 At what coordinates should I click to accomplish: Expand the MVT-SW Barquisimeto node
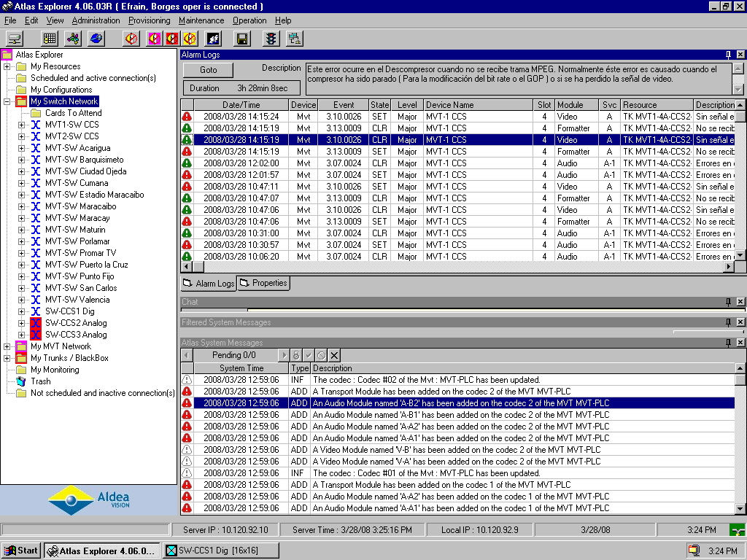[21, 160]
